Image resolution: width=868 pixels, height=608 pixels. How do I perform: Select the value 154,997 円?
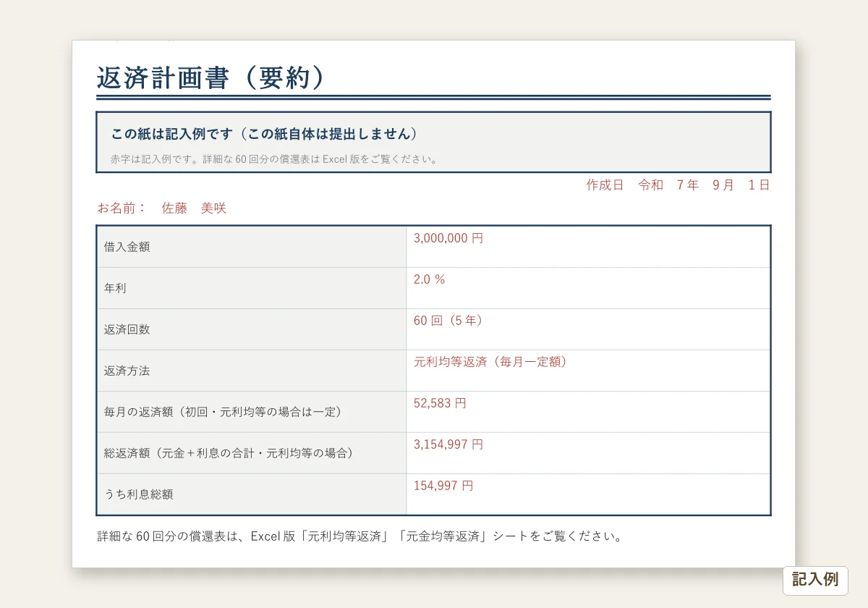point(443,486)
